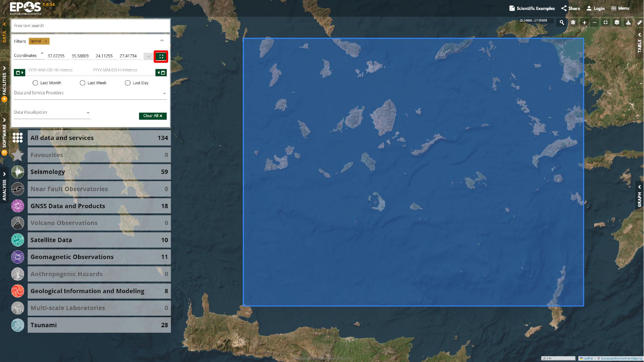This screenshot has height=362, width=644.
Task: Open the Menu in the top right
Action: (x=620, y=8)
